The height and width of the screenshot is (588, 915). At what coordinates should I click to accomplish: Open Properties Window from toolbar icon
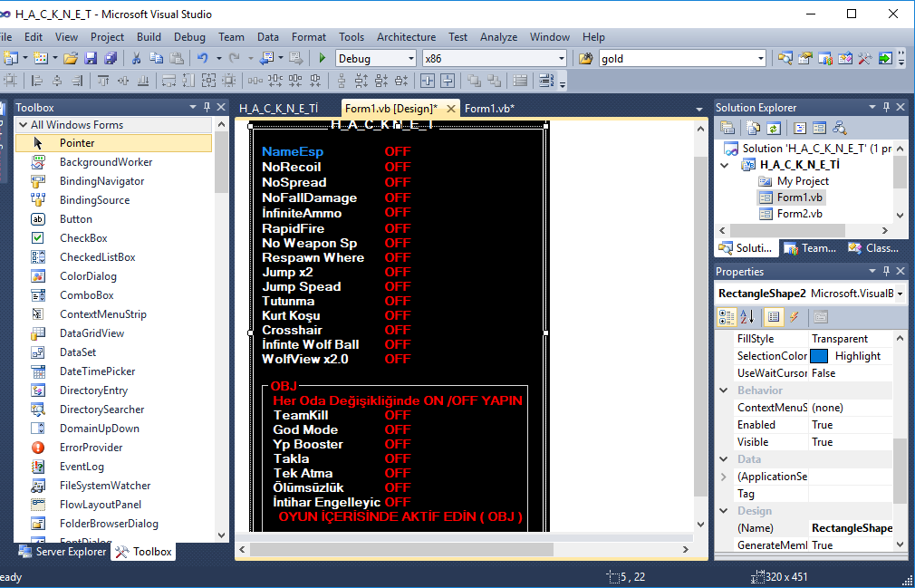(805, 58)
